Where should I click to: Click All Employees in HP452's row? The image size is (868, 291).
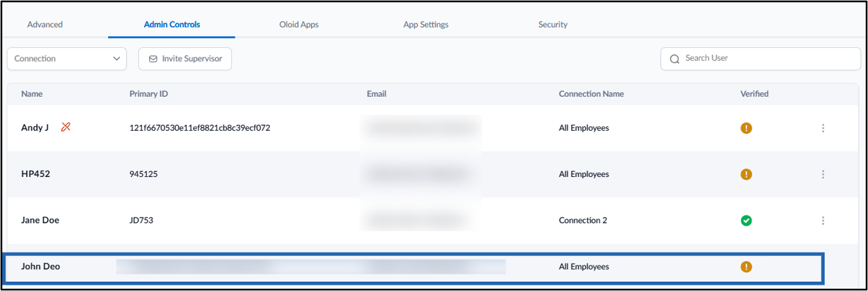(584, 174)
